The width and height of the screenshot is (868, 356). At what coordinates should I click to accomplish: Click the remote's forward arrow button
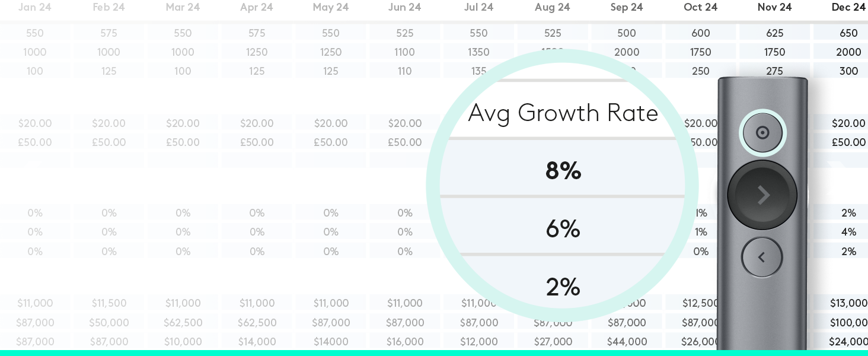click(762, 195)
